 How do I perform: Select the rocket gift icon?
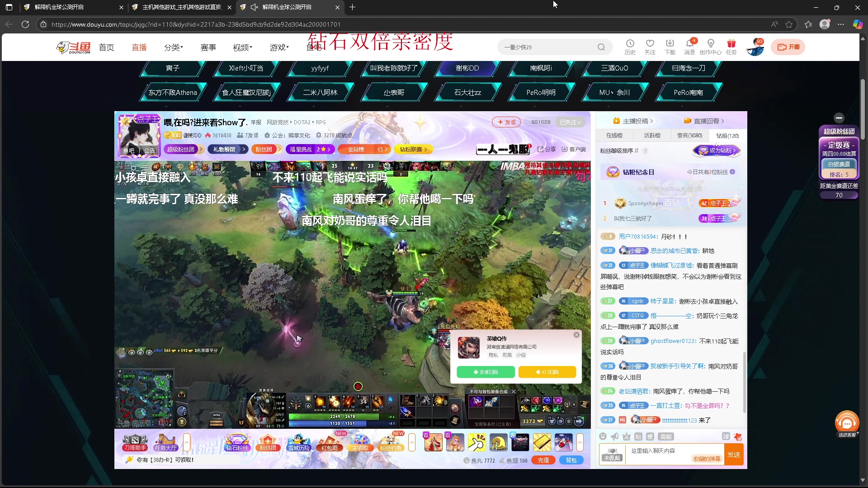[x=564, y=442]
